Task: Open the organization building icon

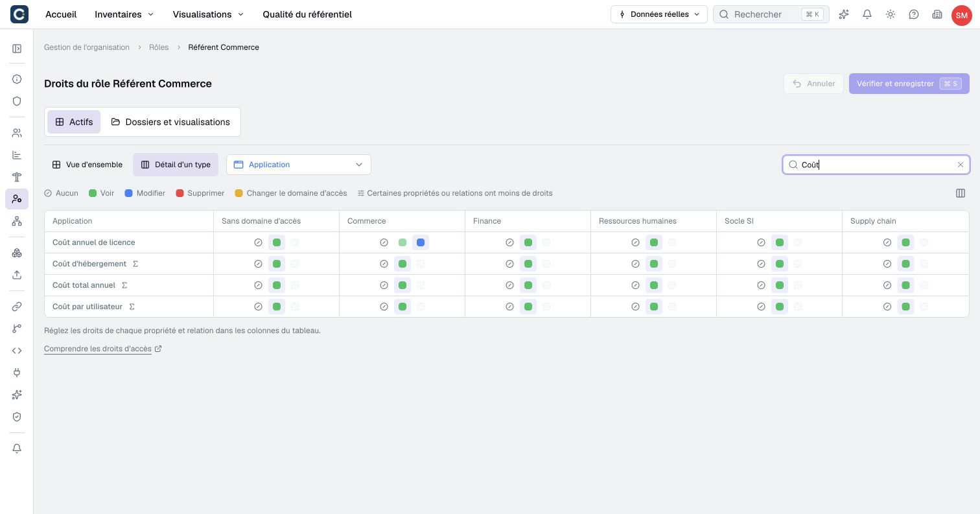Action: 937,14
